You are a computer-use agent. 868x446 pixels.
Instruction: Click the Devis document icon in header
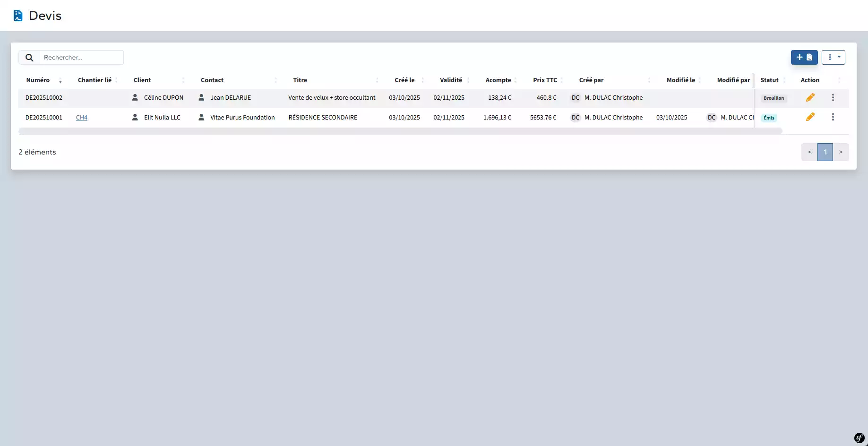click(18, 16)
